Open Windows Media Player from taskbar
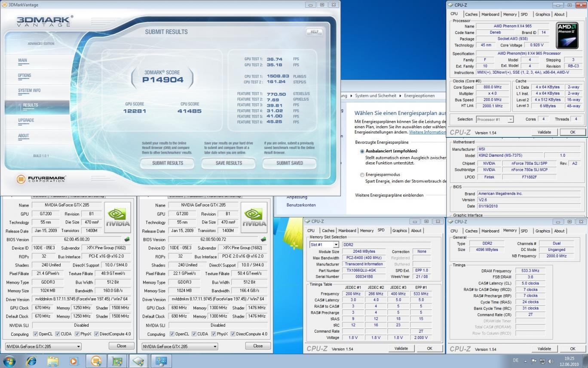The image size is (588, 368). (x=73, y=361)
